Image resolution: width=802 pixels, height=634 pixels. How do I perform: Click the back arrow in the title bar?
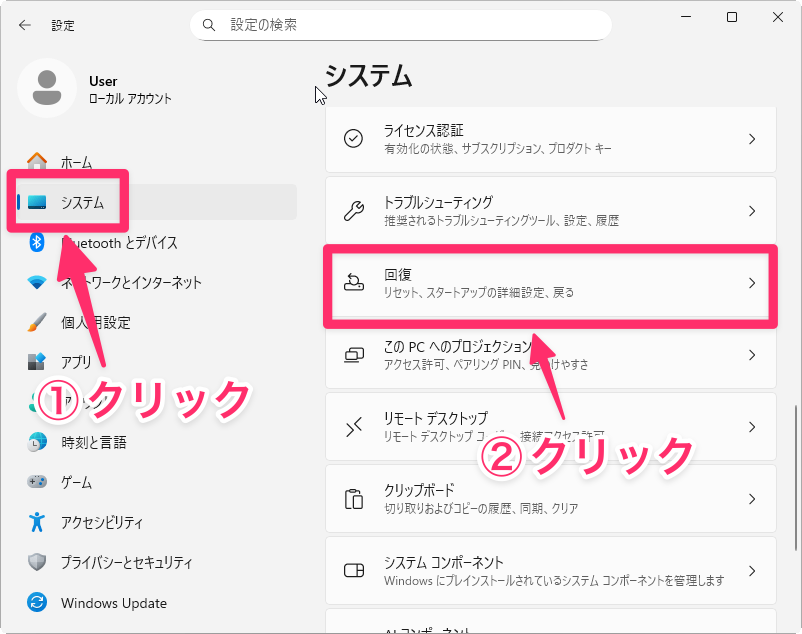[x=24, y=25]
